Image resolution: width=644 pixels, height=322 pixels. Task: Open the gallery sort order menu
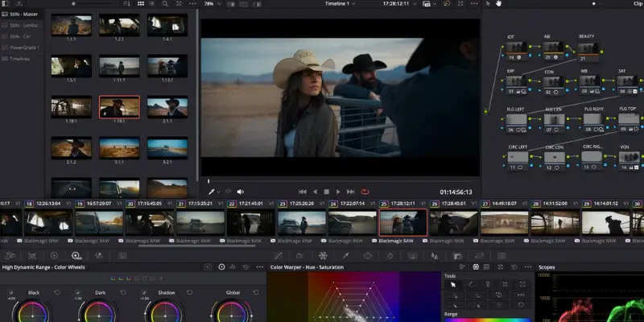(x=127, y=4)
